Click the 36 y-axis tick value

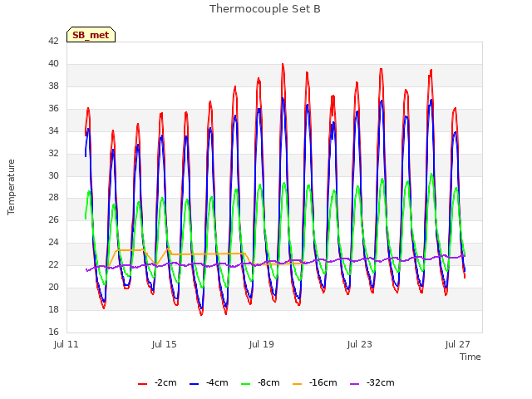coord(53,108)
